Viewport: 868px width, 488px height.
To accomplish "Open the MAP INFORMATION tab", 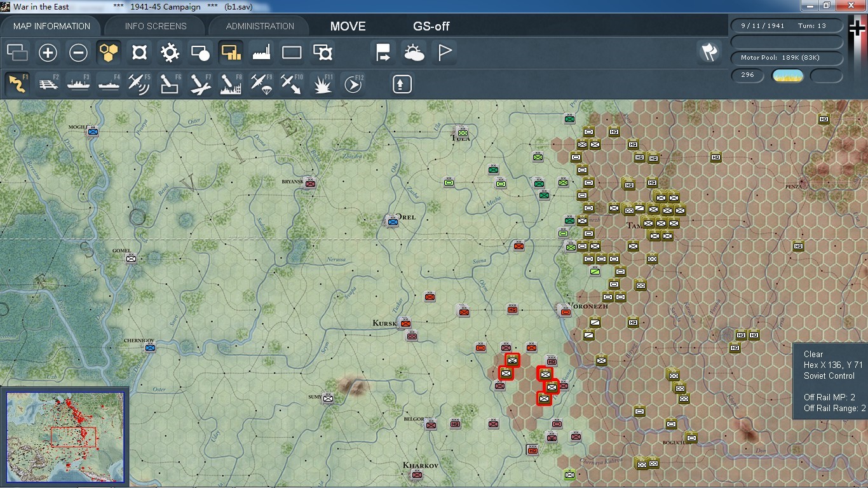I will (x=51, y=26).
